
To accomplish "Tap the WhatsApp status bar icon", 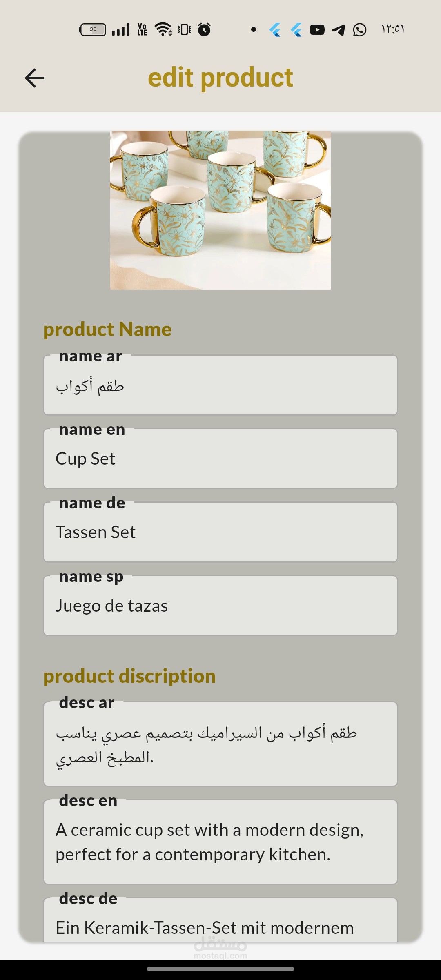I will tap(360, 29).
